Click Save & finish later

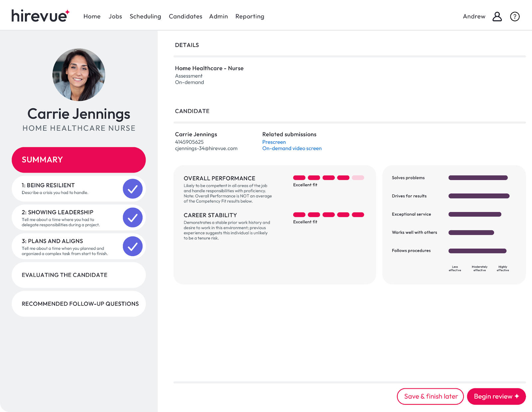point(430,396)
